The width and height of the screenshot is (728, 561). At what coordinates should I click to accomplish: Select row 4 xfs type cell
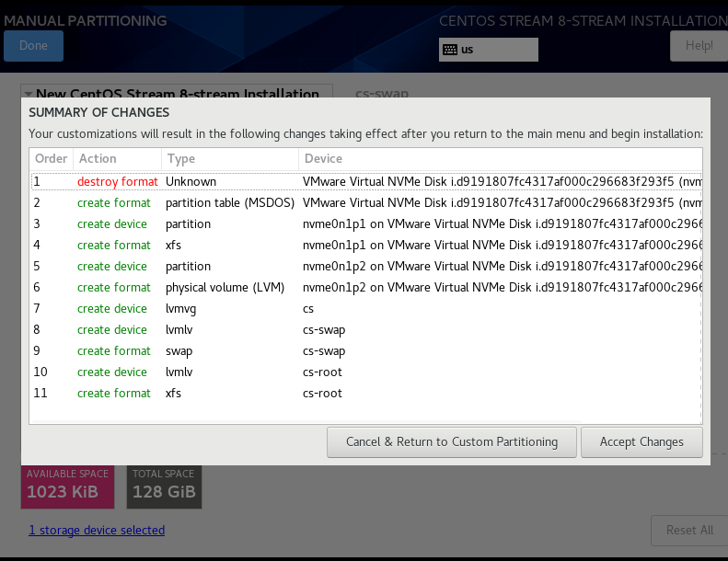[173, 245]
